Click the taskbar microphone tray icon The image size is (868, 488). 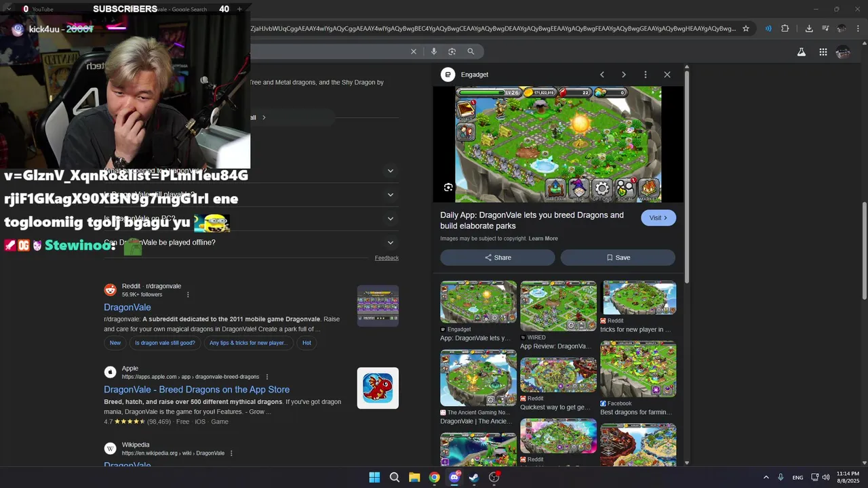tap(781, 477)
